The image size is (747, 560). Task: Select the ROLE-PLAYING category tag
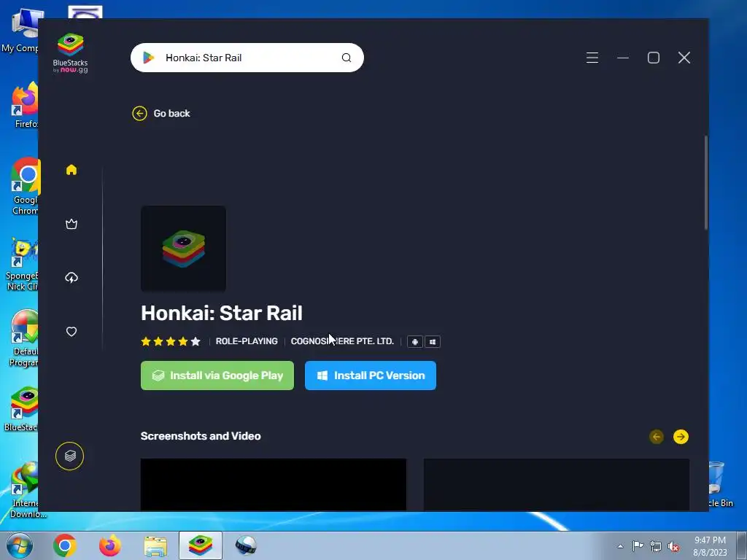tap(247, 341)
